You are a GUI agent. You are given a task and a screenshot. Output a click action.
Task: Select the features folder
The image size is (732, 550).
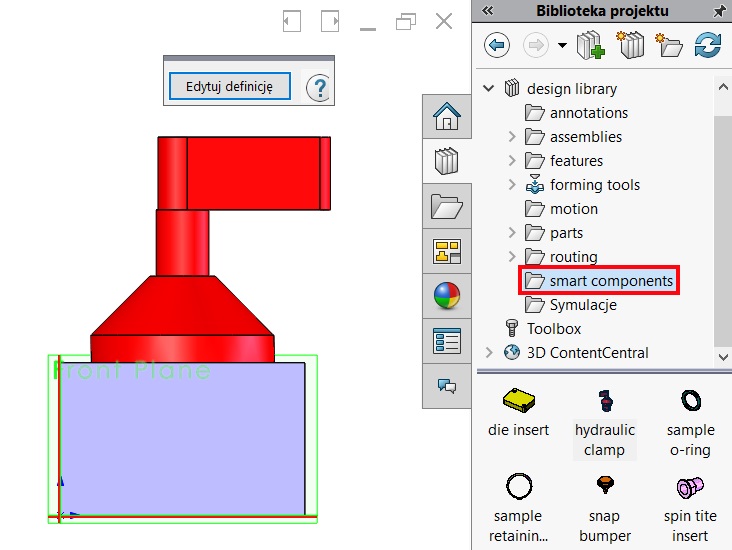tap(577, 161)
